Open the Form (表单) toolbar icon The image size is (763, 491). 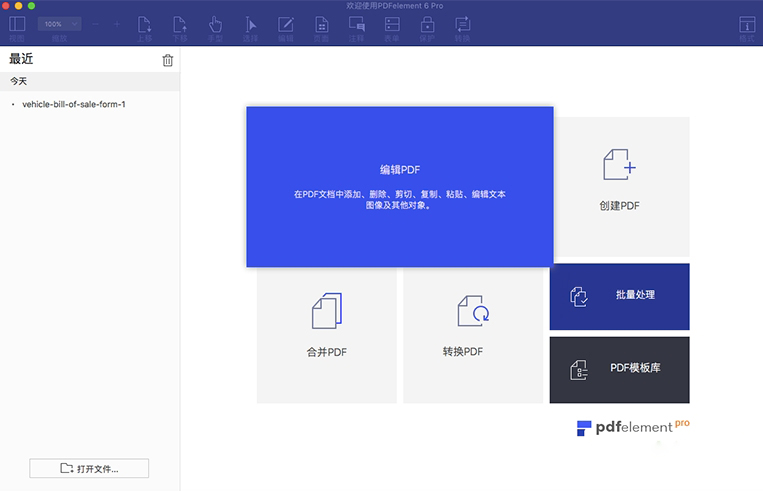click(x=392, y=24)
